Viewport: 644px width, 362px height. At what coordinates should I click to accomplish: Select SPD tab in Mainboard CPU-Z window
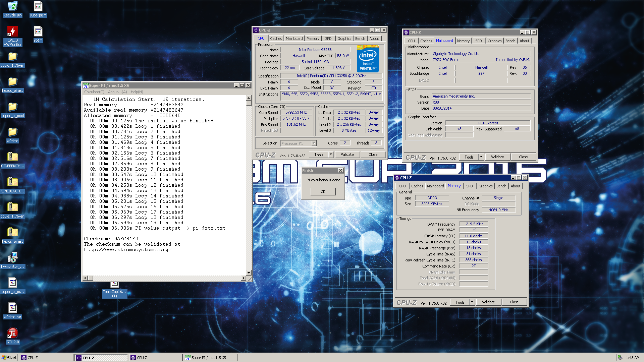tap(478, 41)
